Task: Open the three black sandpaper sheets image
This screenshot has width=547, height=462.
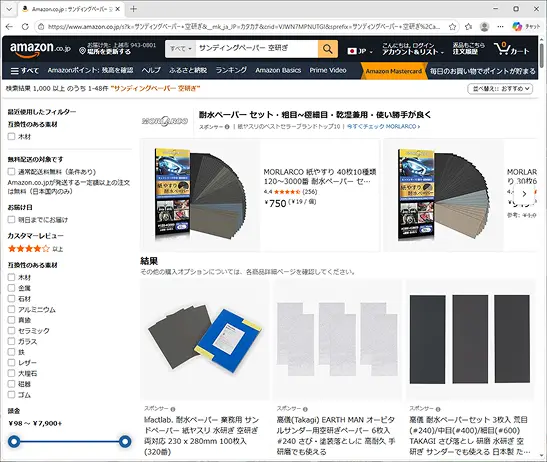Action: (470, 339)
